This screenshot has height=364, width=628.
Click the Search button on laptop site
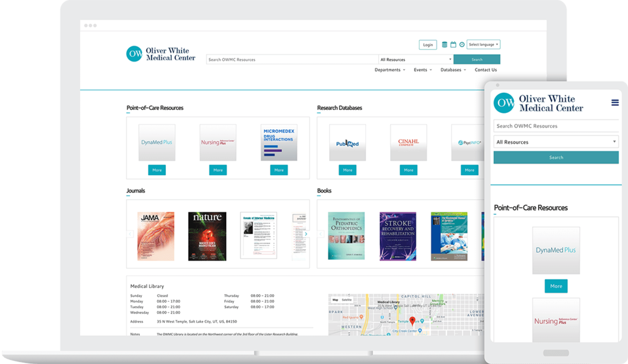[477, 59]
